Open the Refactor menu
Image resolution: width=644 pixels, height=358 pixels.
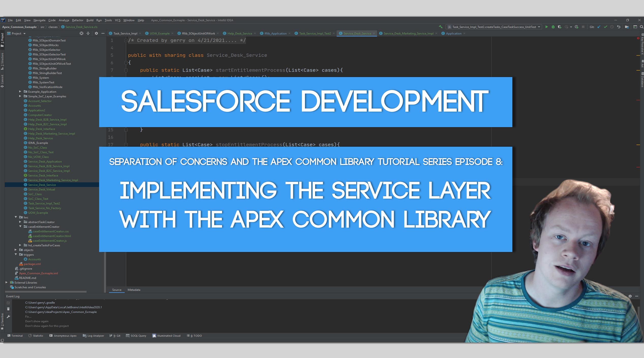tap(78, 20)
